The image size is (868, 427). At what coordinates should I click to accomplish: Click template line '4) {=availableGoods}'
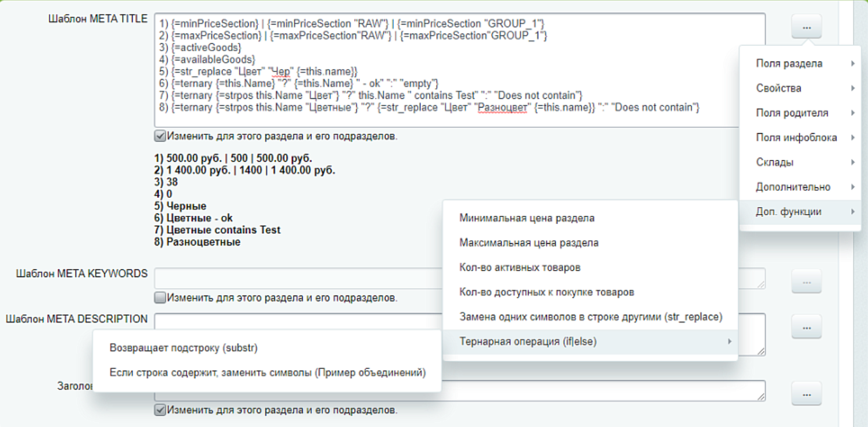pyautogui.click(x=206, y=59)
